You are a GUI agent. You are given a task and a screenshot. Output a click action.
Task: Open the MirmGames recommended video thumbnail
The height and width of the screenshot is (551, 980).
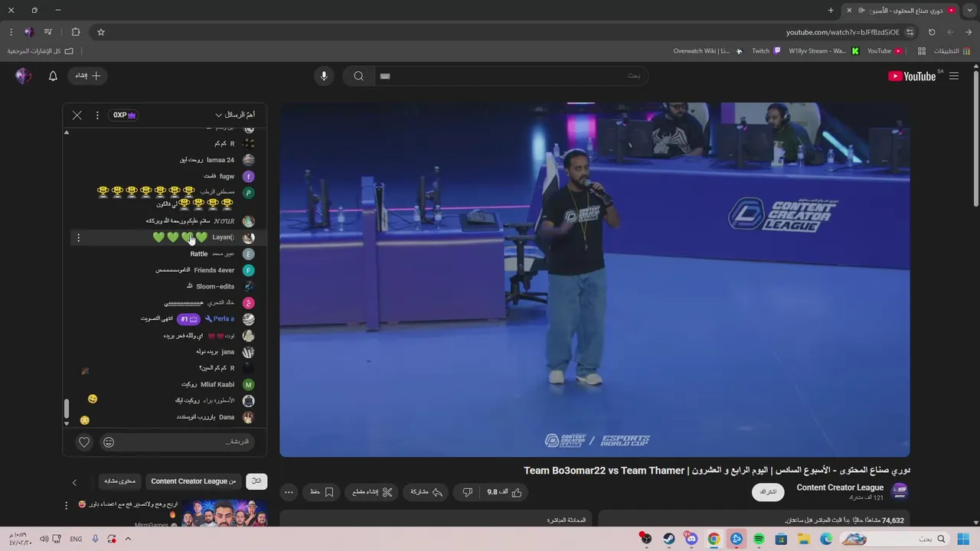tap(224, 513)
